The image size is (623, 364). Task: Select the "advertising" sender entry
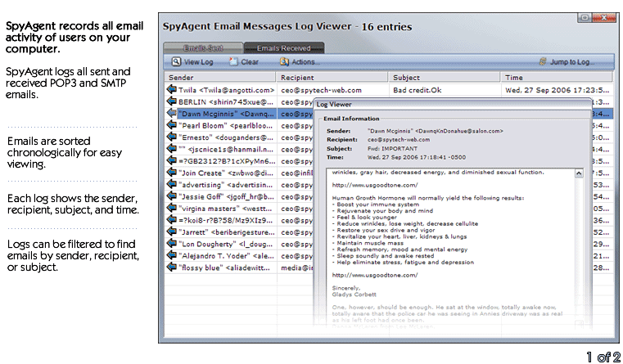[x=225, y=185]
